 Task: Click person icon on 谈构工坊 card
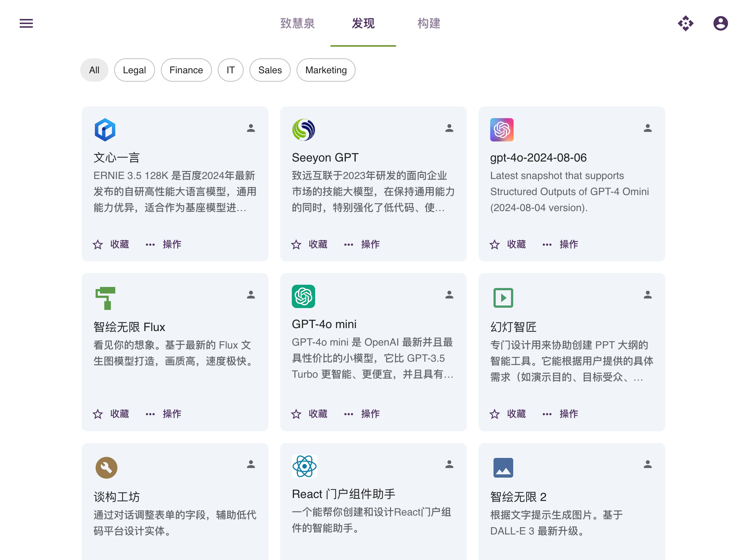(x=251, y=464)
